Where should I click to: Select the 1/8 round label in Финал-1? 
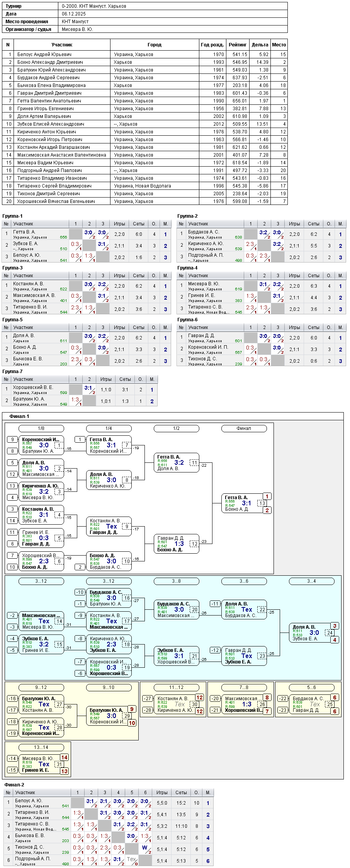tap(41, 428)
